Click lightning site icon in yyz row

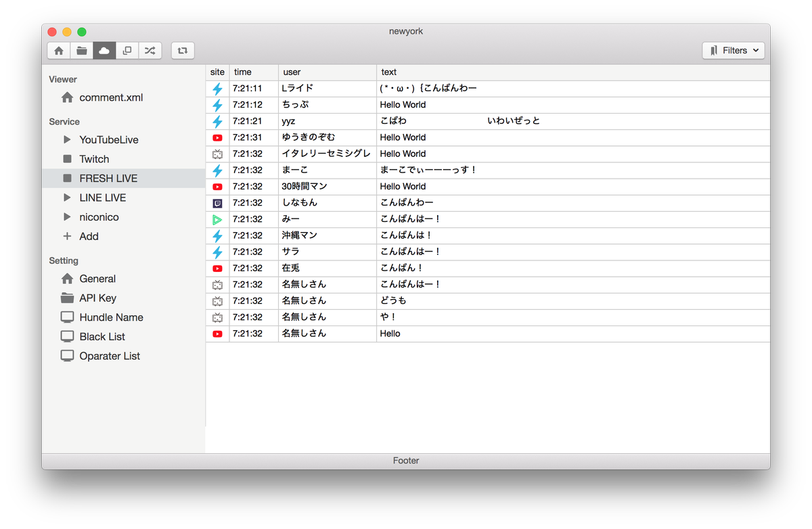[217, 121]
